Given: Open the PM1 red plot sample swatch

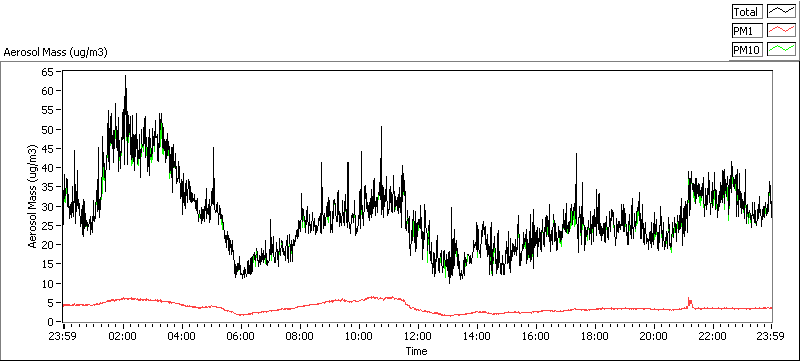Looking at the screenshot, I should coord(782,31).
